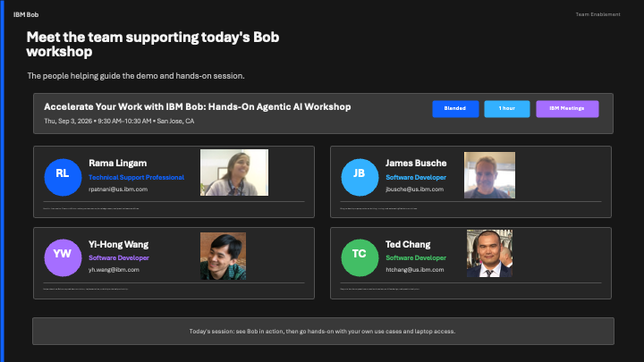Click Yi-Hong Wang's Software Developer title
The image size is (644, 362).
point(119,257)
